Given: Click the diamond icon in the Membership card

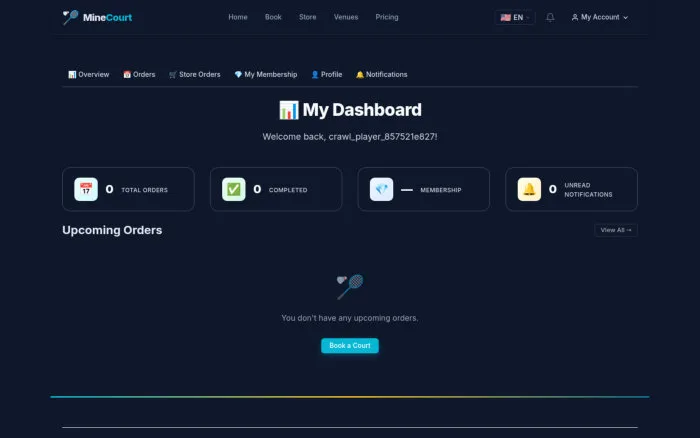Looking at the screenshot, I should (x=381, y=189).
